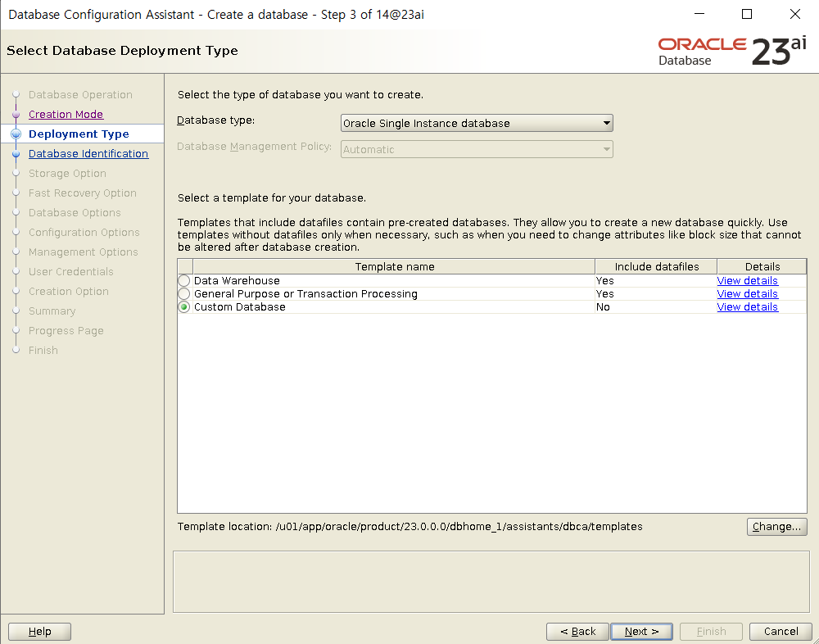
Task: Select the Deployment Type step
Action: (x=79, y=134)
